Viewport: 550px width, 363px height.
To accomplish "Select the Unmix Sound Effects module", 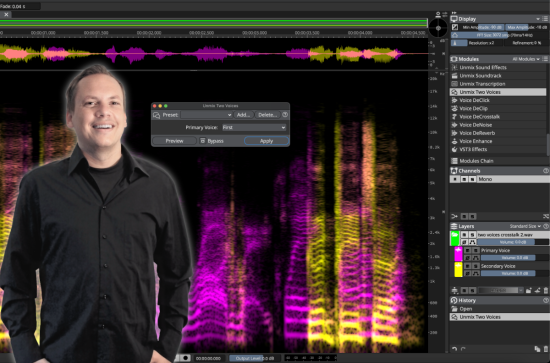I will pyautogui.click(x=498, y=67).
